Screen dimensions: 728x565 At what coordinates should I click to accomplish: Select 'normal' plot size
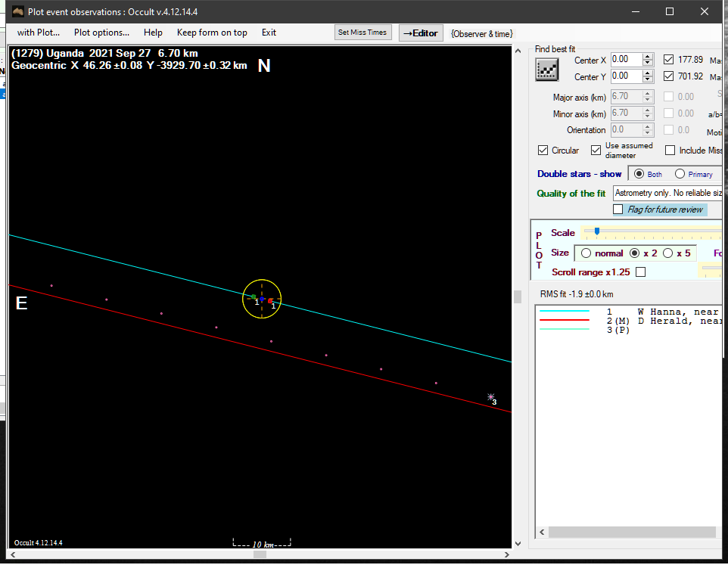click(586, 253)
